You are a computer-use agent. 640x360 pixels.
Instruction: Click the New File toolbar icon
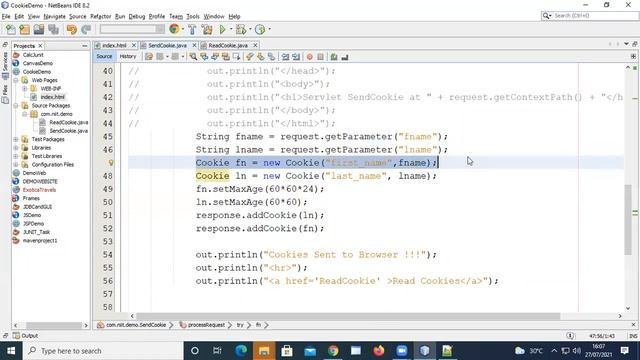11,29
